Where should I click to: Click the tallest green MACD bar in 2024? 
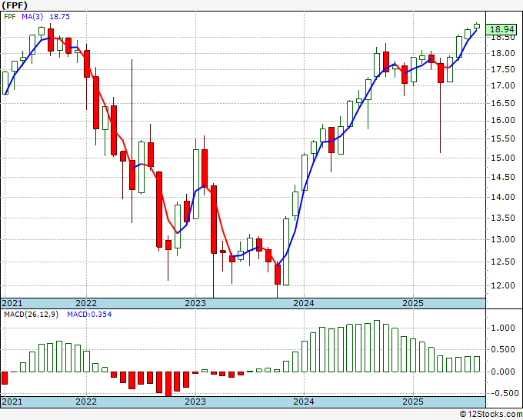click(377, 346)
